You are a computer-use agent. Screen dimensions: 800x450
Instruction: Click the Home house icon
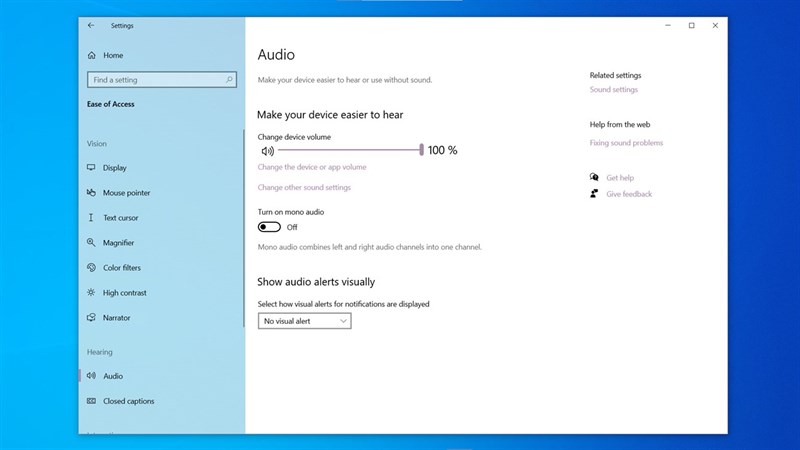coord(91,55)
